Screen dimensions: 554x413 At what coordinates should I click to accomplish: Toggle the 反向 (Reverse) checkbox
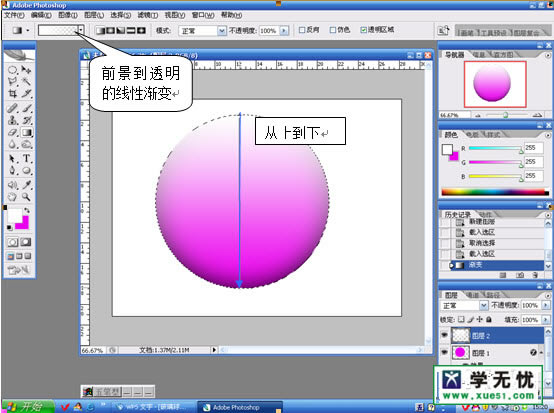[302, 30]
